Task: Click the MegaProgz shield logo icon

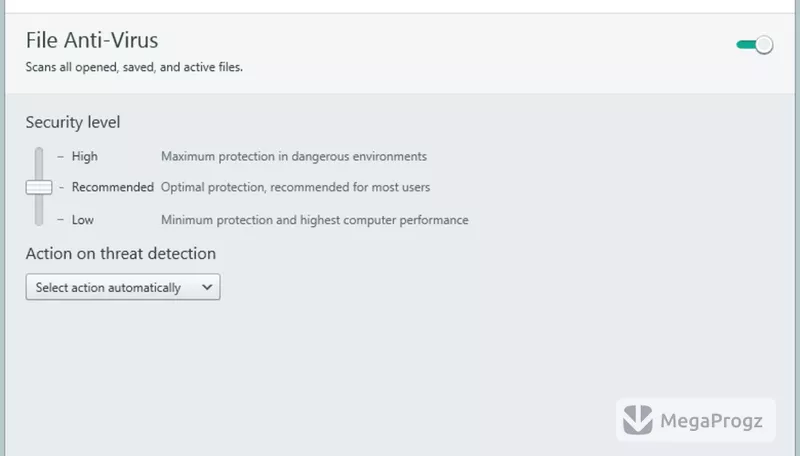Action: [x=638, y=420]
